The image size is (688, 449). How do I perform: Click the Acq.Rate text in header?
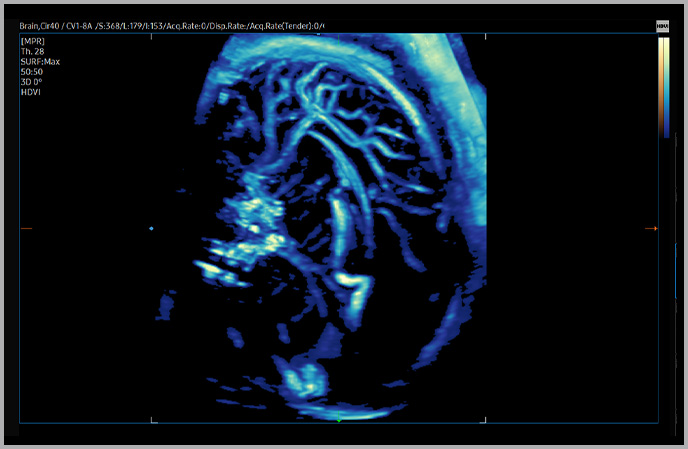click(192, 25)
